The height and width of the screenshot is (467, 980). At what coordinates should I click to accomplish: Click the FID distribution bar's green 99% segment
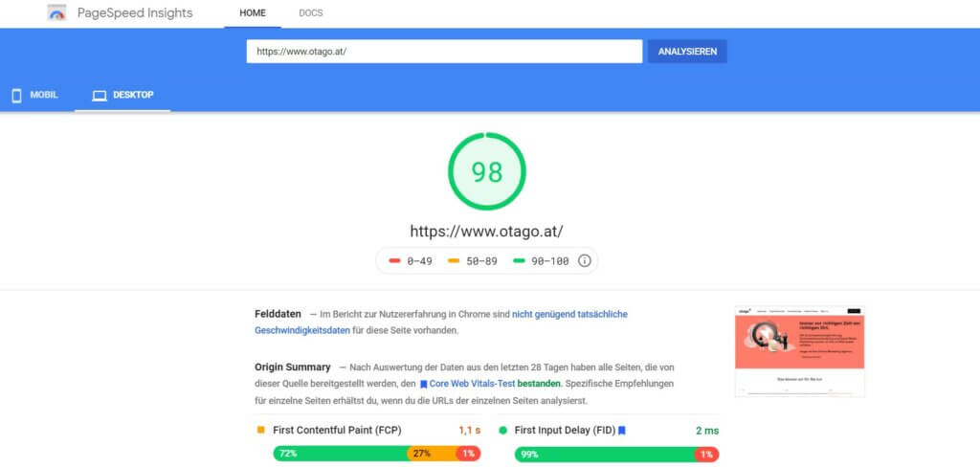pos(605,455)
